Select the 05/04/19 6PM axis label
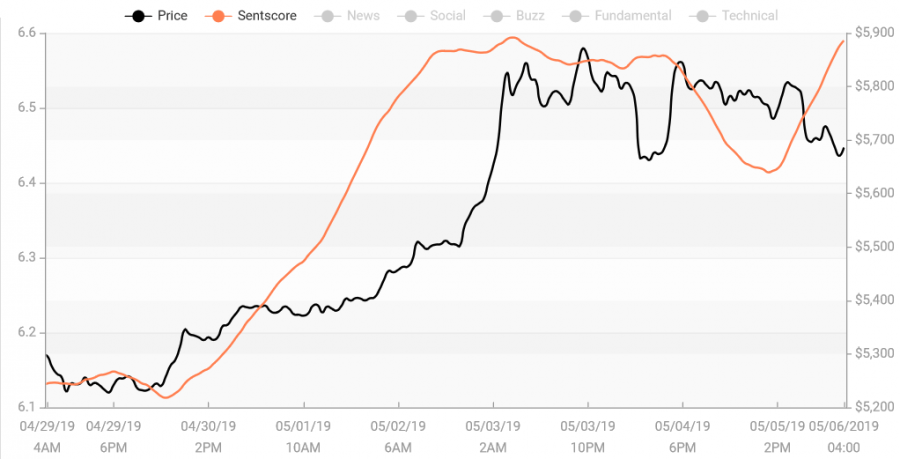Image resolution: width=900 pixels, height=459 pixels. [682, 437]
